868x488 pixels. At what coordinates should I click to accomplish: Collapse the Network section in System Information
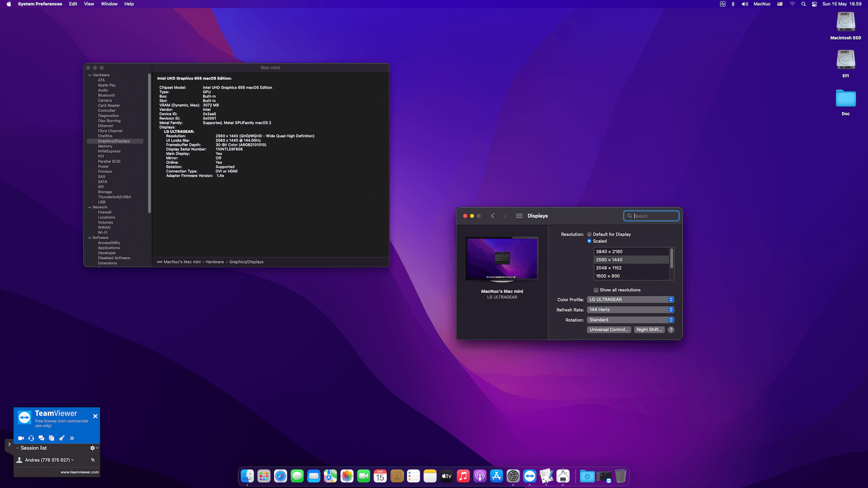pos(90,207)
